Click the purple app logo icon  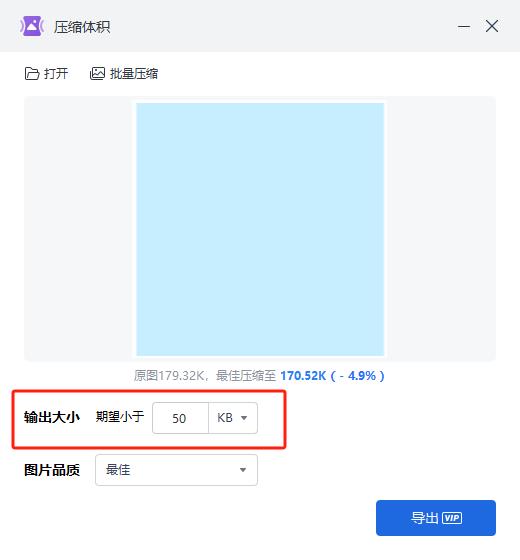point(32,26)
